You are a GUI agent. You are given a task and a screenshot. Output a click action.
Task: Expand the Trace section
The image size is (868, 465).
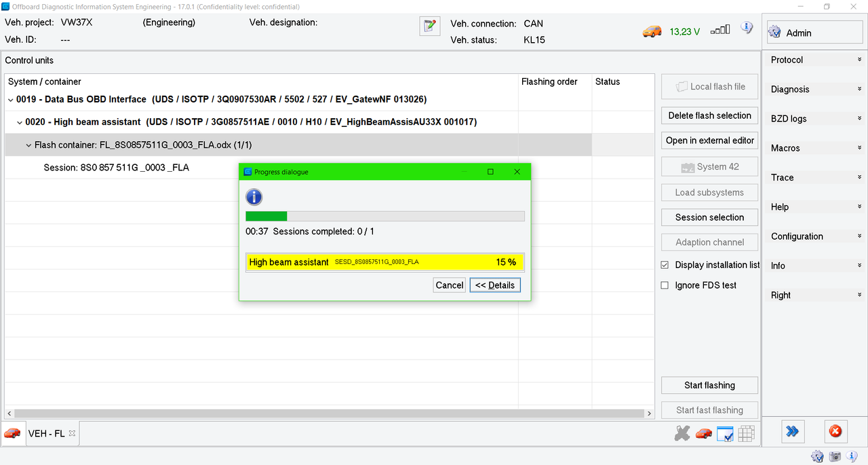[815, 177]
